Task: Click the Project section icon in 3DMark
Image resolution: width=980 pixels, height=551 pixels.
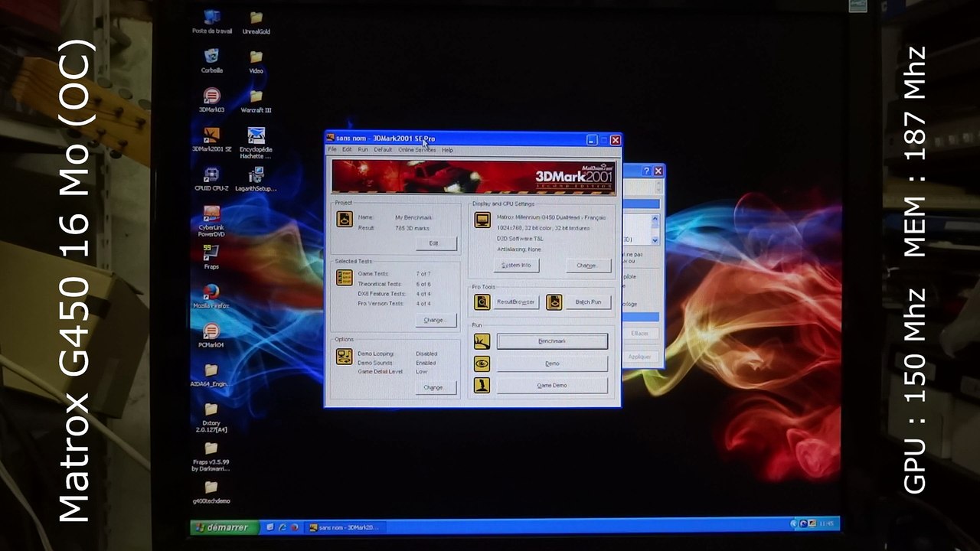Action: pyautogui.click(x=345, y=219)
